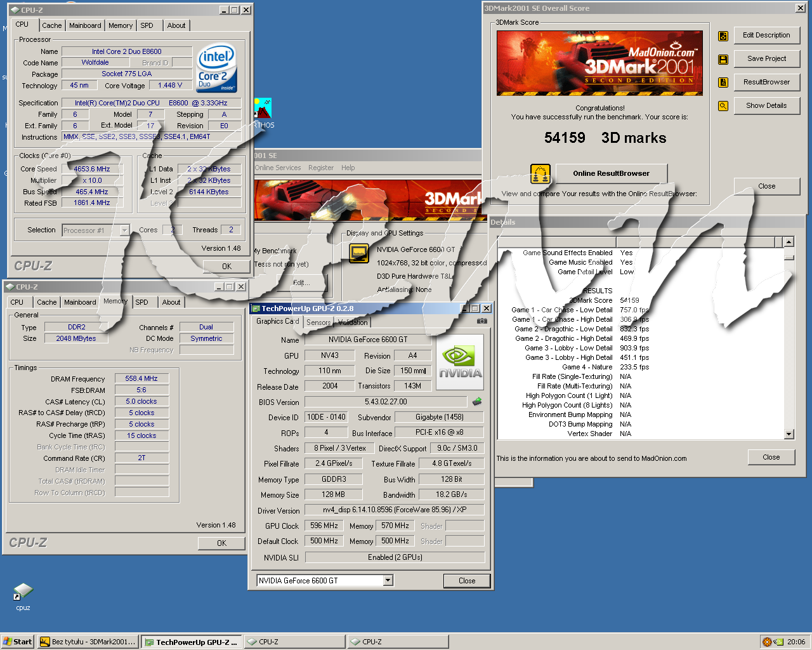Image resolution: width=812 pixels, height=650 pixels.
Task: Click first orange system tray icon
Action: [x=767, y=642]
